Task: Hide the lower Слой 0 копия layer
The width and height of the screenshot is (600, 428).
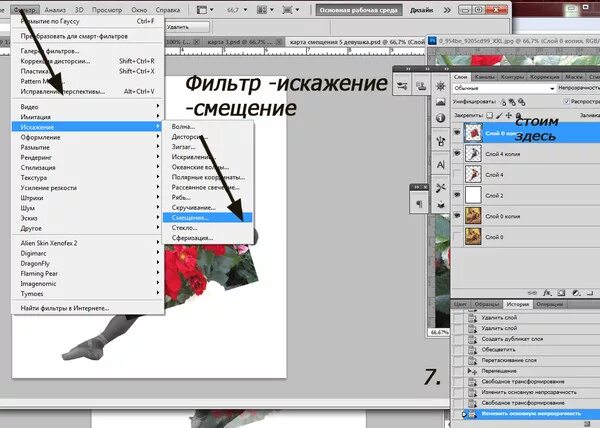Action: 457,216
